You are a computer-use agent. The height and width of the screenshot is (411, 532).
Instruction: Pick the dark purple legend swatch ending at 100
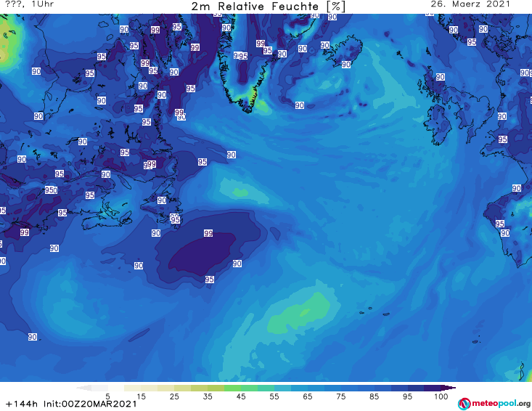(x=433, y=388)
